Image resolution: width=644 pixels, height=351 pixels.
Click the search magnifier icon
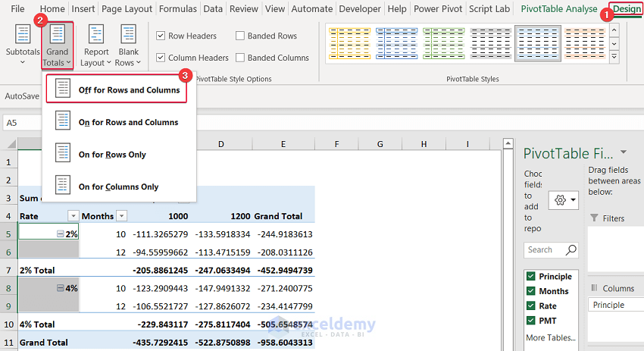(x=571, y=249)
